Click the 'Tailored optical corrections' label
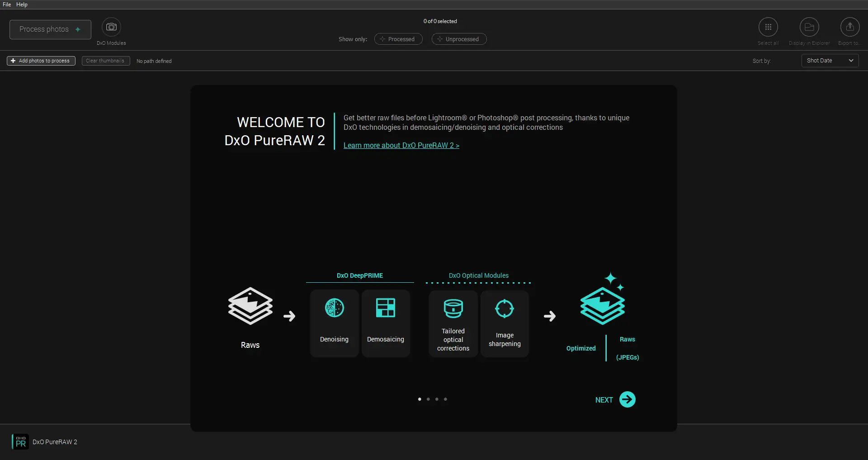This screenshot has height=460, width=868. coord(453,340)
